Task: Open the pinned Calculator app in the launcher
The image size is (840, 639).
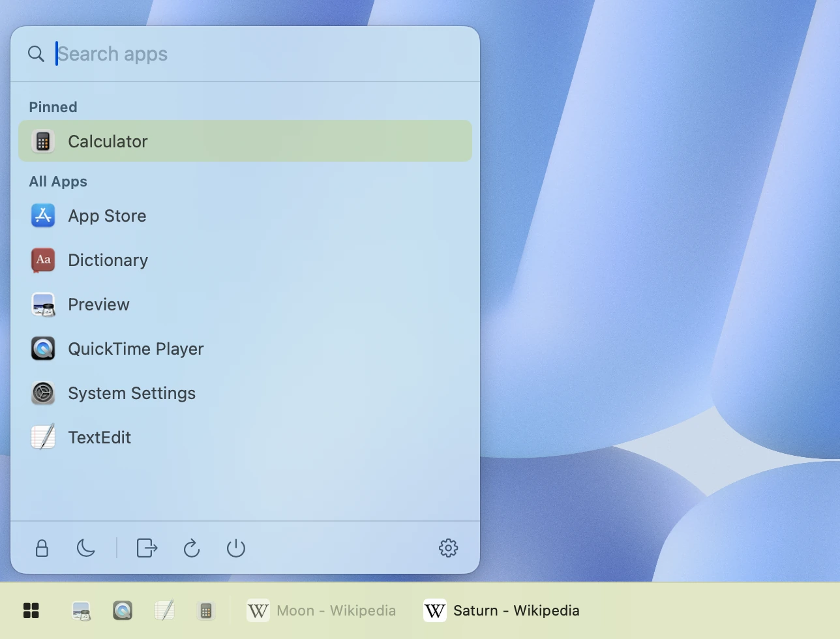Action: click(x=245, y=141)
